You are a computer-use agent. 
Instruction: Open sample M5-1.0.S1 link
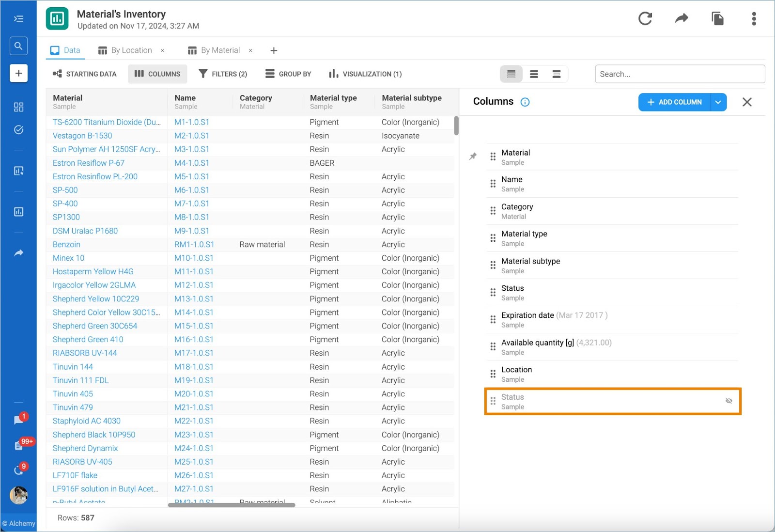pyautogui.click(x=192, y=176)
